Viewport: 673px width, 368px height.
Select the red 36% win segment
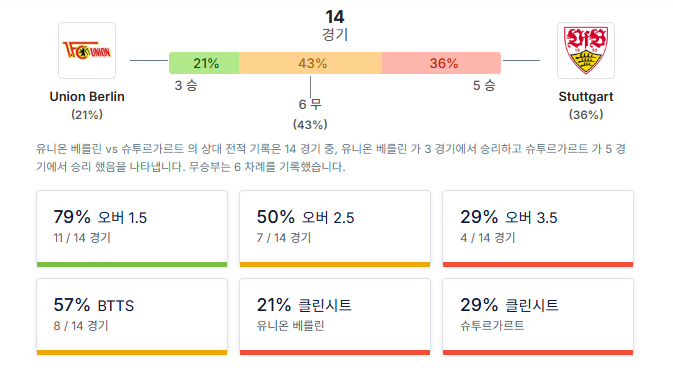[x=441, y=63]
